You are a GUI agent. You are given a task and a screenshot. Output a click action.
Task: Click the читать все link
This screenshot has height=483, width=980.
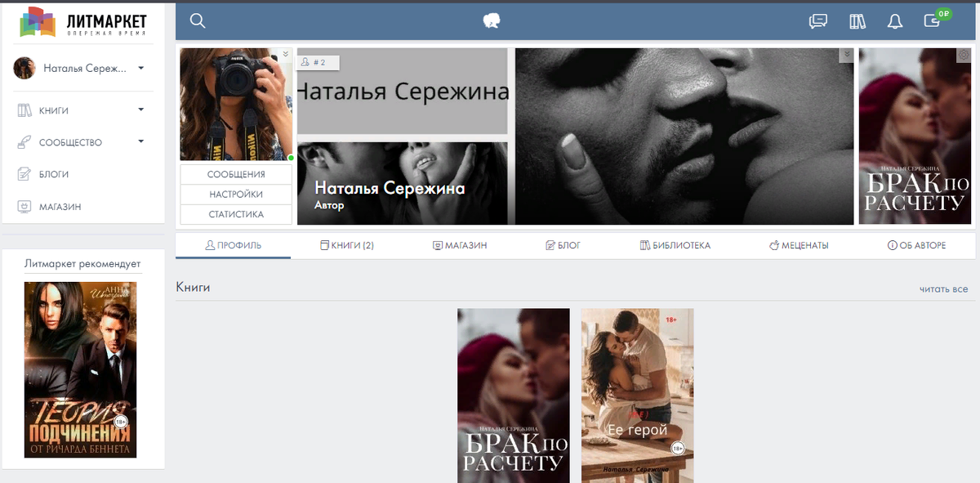pos(943,288)
